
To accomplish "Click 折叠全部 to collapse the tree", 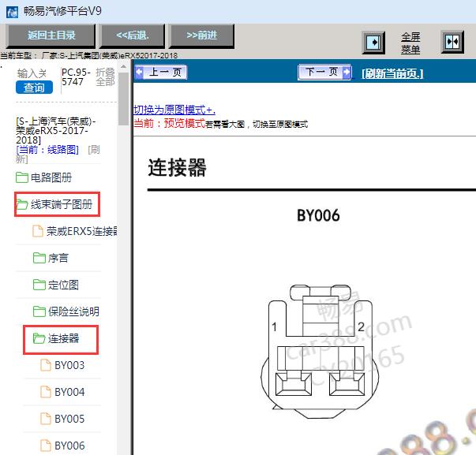I will click(105, 77).
